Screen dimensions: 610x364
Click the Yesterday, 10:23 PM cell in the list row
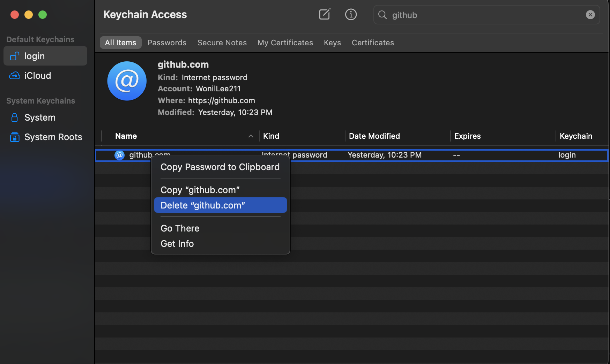tap(385, 155)
